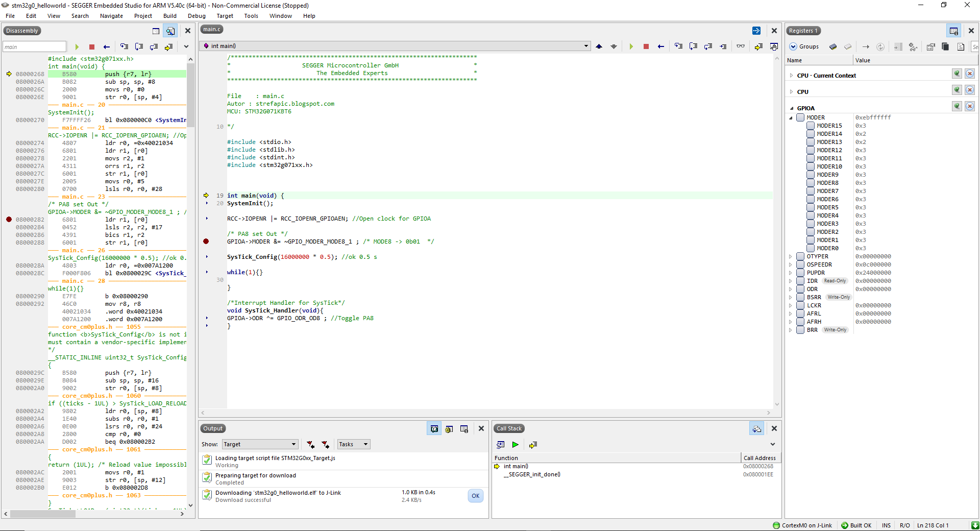Expand the OSPEEDR register

click(x=791, y=264)
